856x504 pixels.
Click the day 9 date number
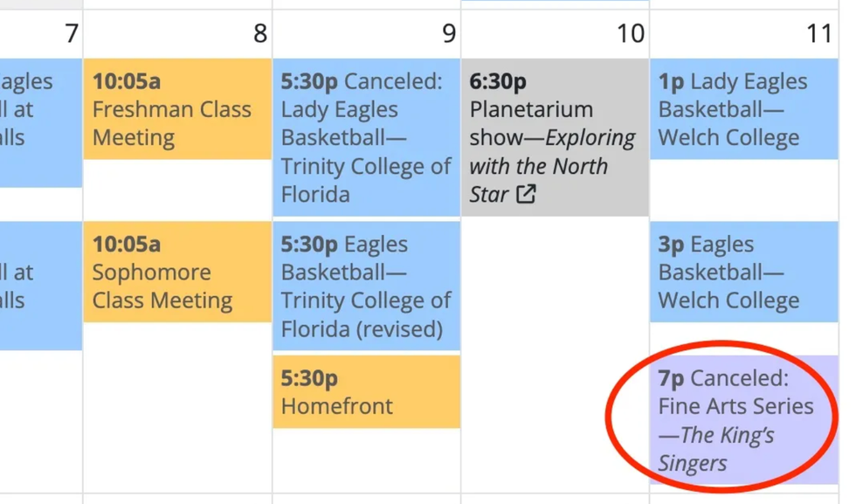448,33
